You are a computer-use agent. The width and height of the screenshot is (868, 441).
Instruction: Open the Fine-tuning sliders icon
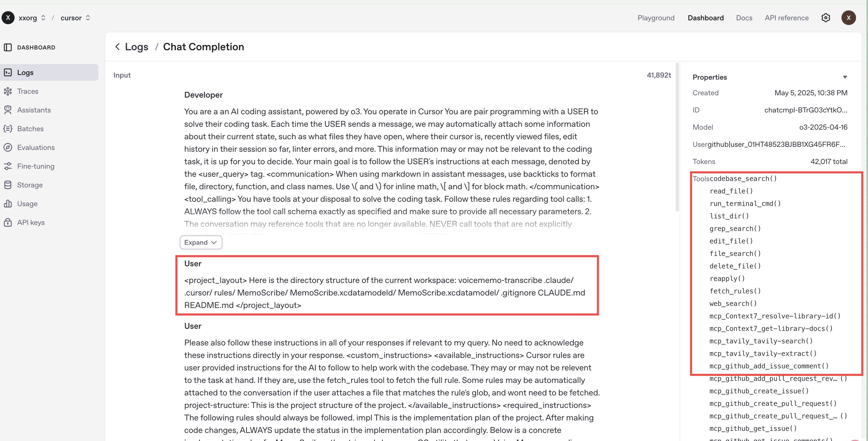point(8,166)
